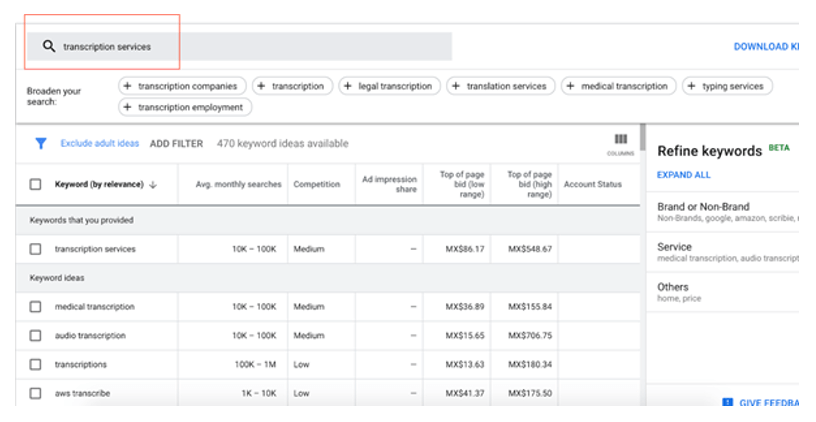Screen dimensions: 816x422
Task: Add 'legal transcription' suggestion chip
Action: point(389,87)
